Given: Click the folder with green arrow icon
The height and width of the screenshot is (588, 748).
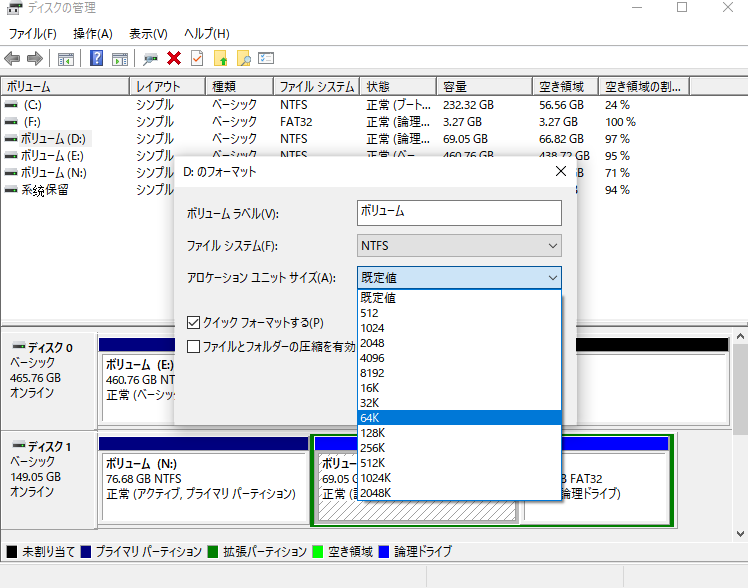Looking at the screenshot, I should tap(220, 58).
